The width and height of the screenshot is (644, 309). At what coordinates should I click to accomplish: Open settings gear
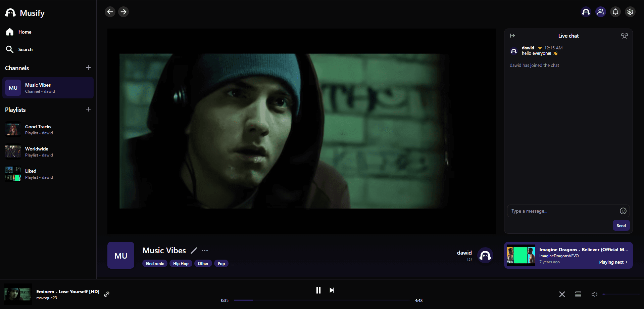630,12
